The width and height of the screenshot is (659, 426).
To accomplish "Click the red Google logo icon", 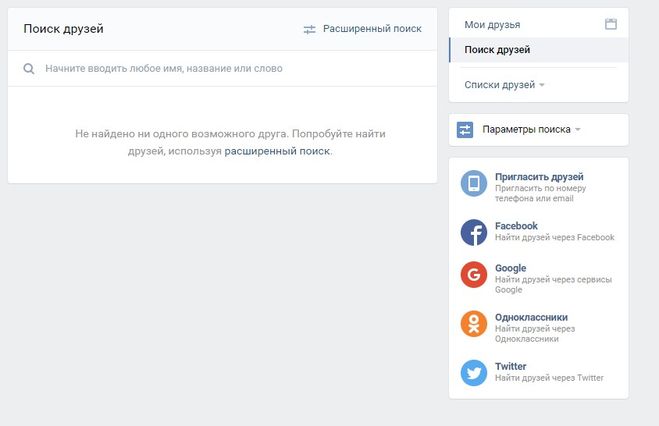I will pos(474,275).
